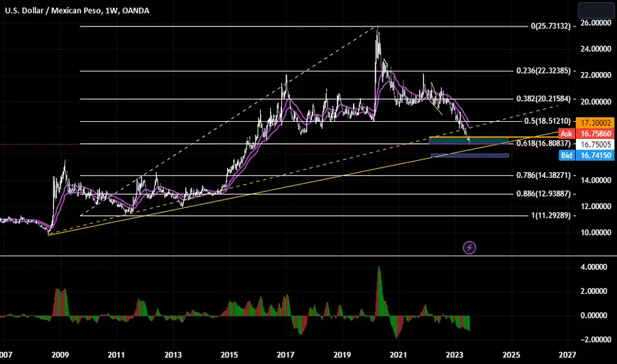Click the blue Bid price label

[x=567, y=156]
